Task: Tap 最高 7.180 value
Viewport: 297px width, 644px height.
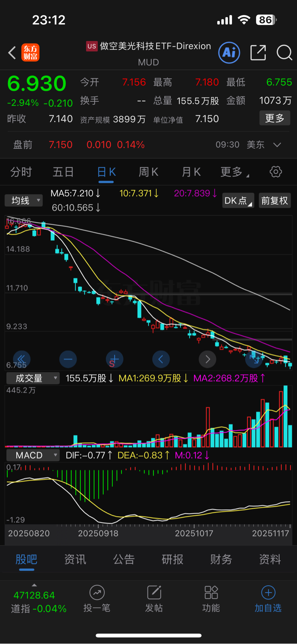Action: [x=207, y=82]
